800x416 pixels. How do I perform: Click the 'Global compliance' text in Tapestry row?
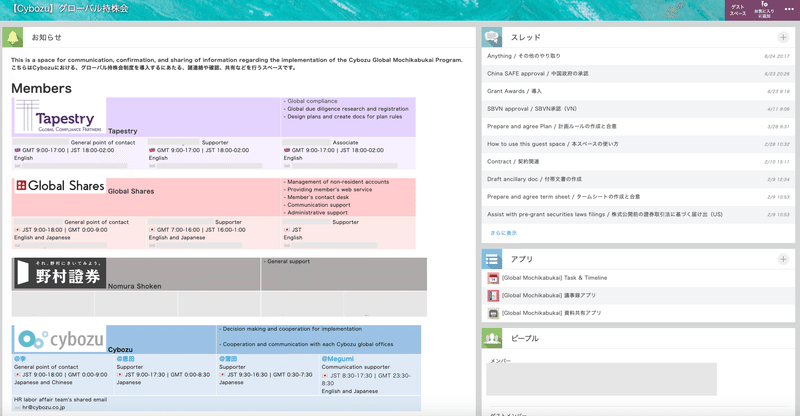pos(312,101)
